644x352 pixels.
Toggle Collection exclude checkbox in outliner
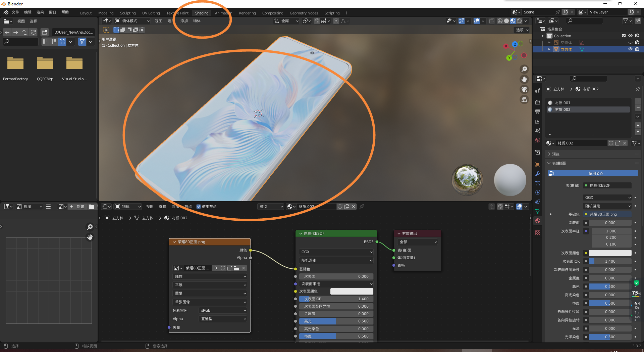(x=624, y=36)
